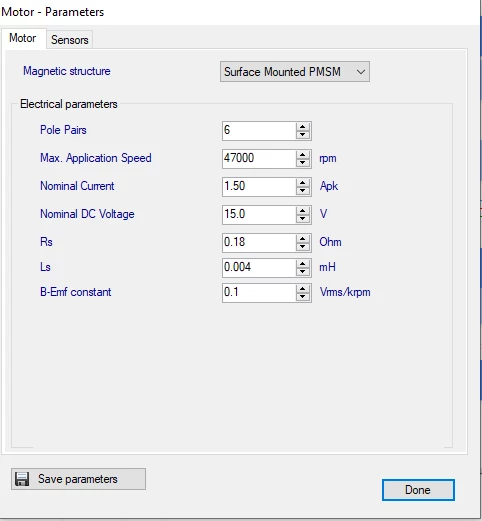Click the Save parameters button
Image resolution: width=482 pixels, height=521 pixels.
tap(78, 479)
